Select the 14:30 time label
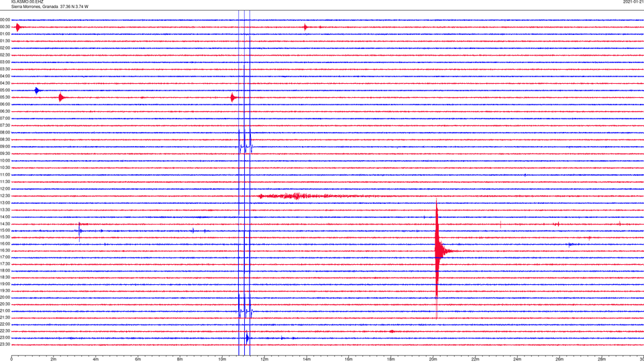 click(5, 224)
